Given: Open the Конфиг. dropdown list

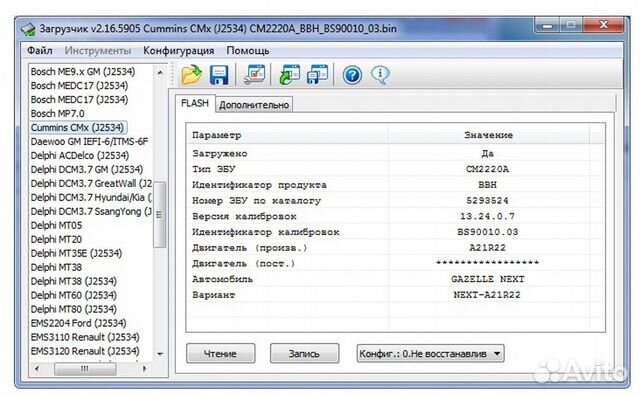Looking at the screenshot, I should pos(430,353).
